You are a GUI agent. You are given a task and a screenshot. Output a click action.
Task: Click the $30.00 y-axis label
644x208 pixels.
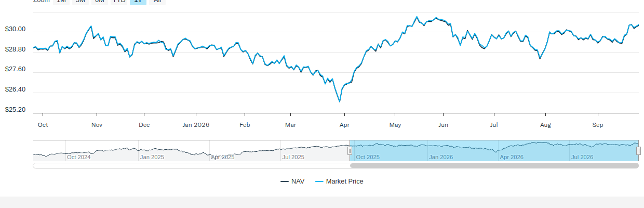point(15,30)
